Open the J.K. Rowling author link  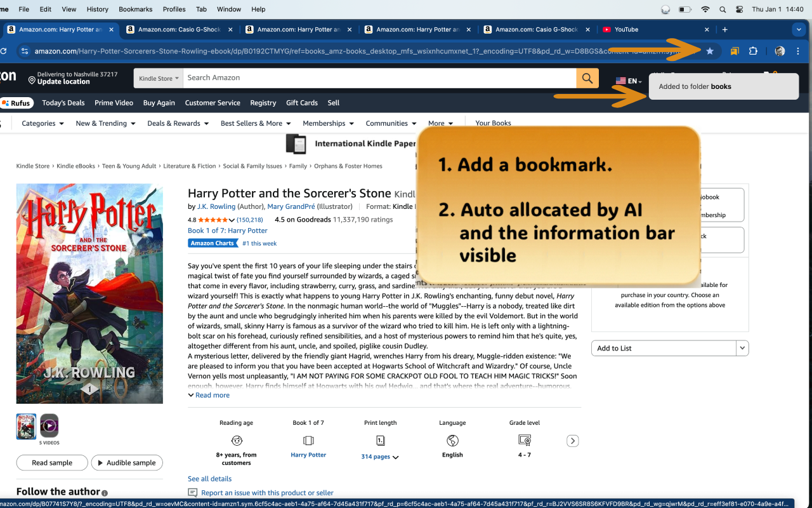pos(216,206)
